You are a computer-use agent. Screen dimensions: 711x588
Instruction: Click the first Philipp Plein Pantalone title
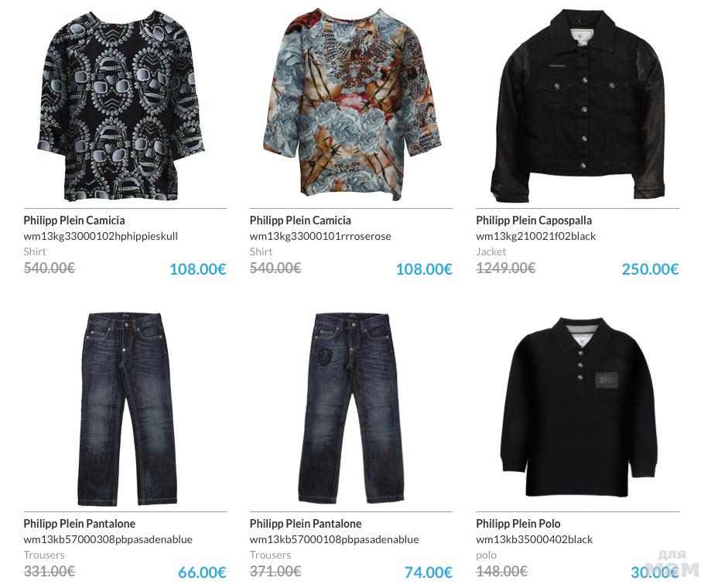click(80, 524)
